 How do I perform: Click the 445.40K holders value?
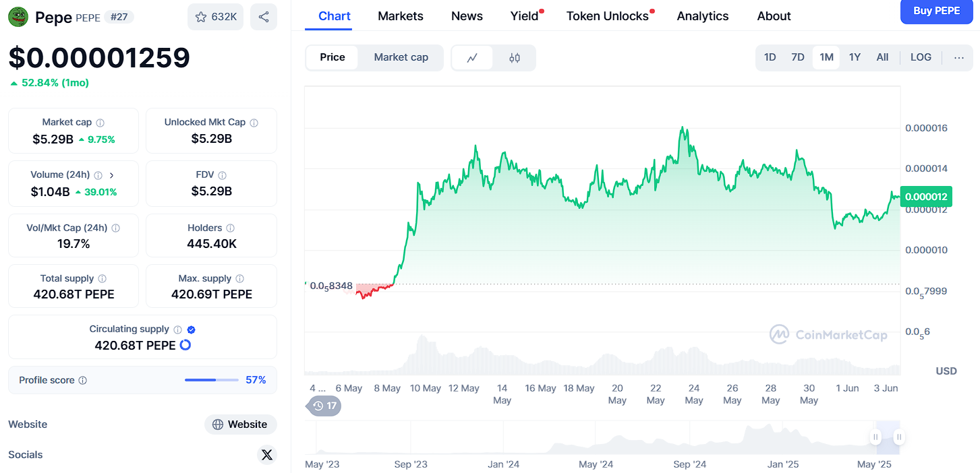tap(212, 244)
